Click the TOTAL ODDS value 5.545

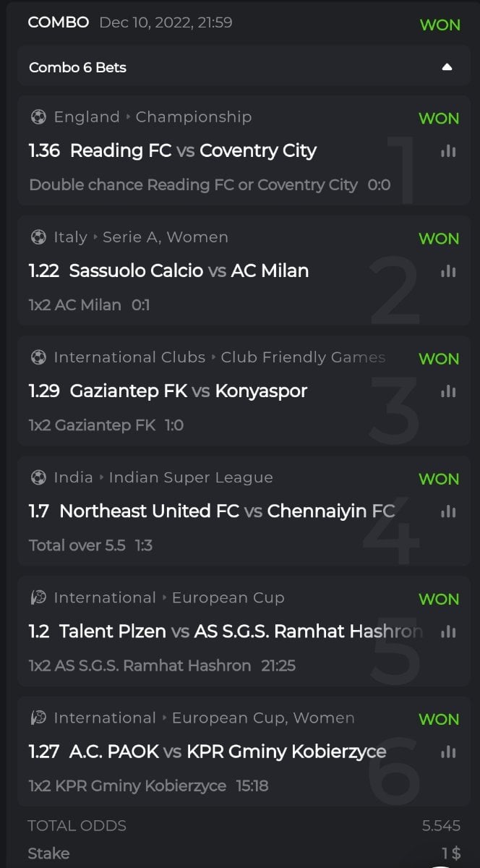pos(441,825)
